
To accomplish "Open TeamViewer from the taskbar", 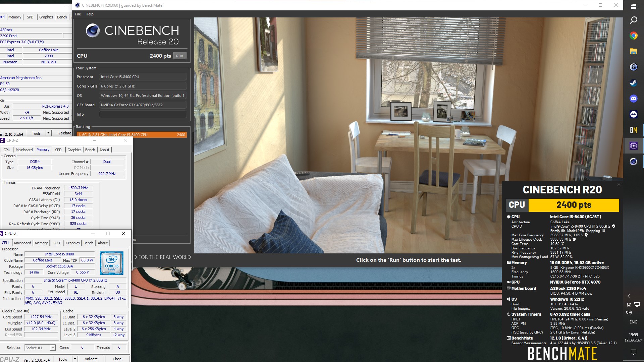I will [633, 114].
